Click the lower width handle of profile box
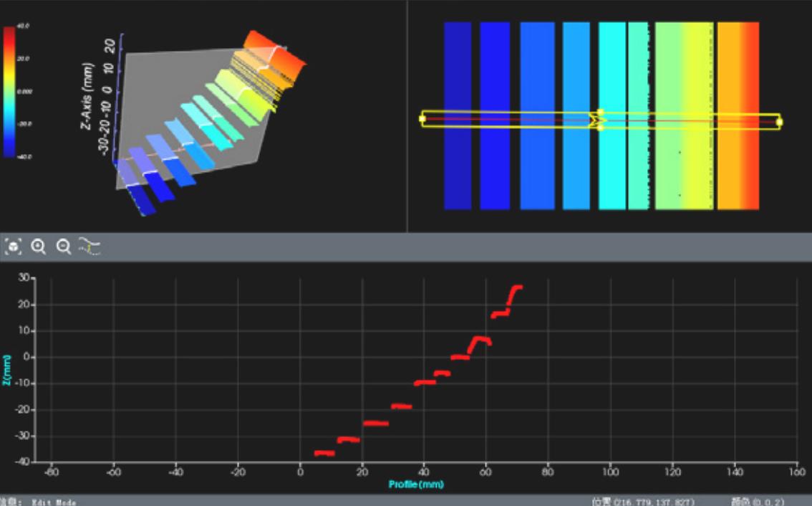The width and height of the screenshot is (812, 506). 600,128
